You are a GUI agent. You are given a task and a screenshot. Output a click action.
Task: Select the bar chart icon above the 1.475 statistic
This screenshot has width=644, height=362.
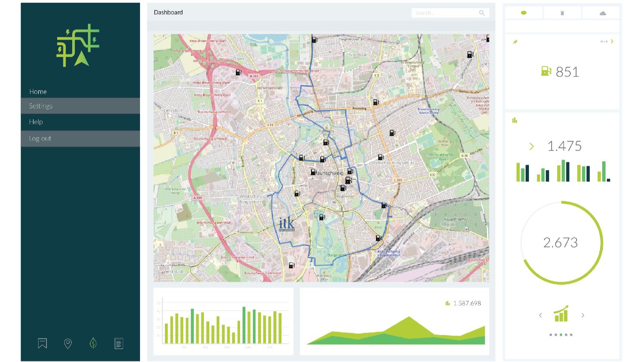coord(515,119)
